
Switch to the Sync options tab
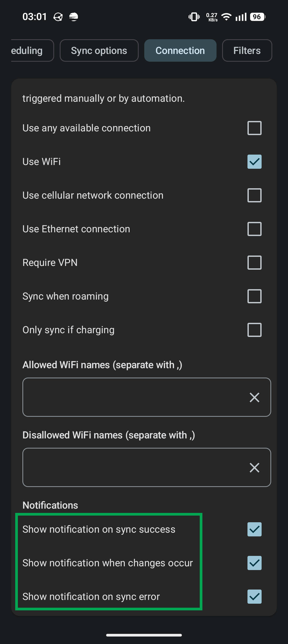click(x=99, y=50)
